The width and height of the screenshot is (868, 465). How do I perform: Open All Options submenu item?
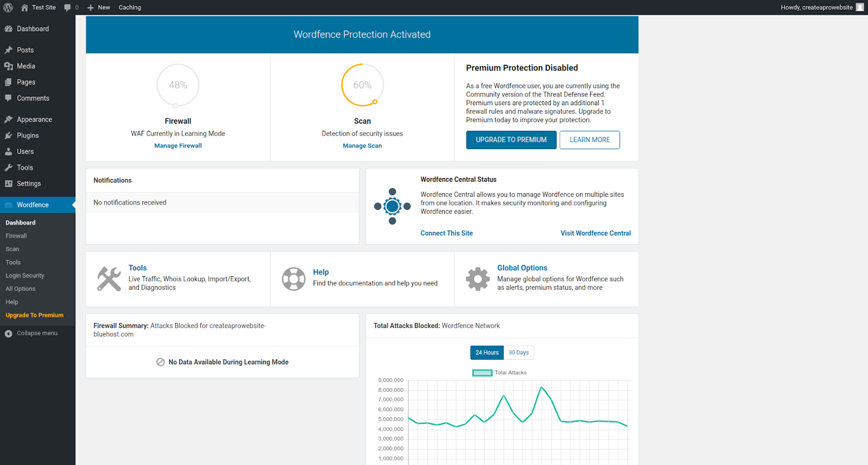pos(21,289)
